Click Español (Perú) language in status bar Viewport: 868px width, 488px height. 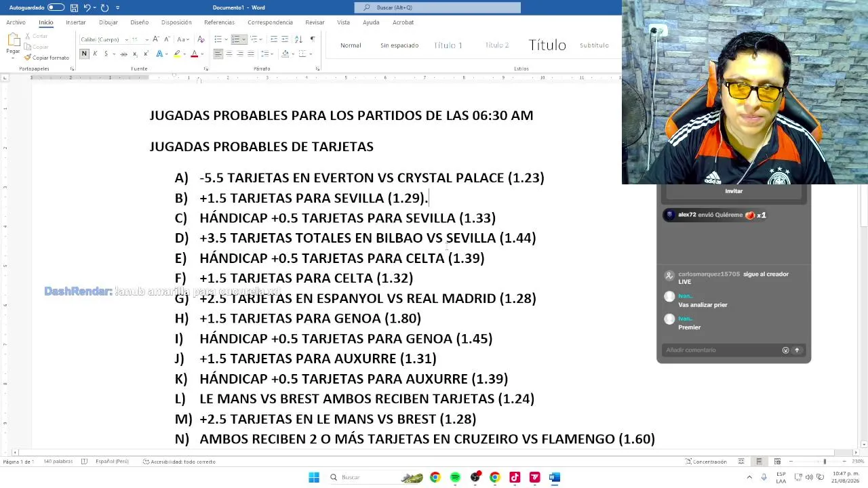pos(112,462)
